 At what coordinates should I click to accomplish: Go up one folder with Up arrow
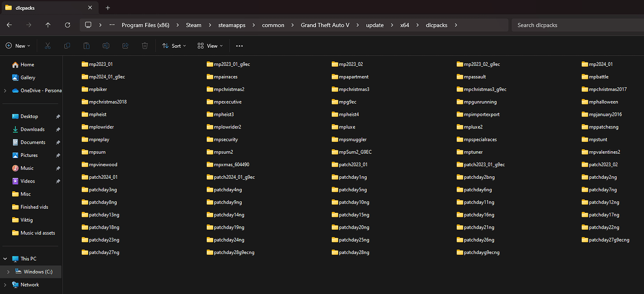click(48, 25)
